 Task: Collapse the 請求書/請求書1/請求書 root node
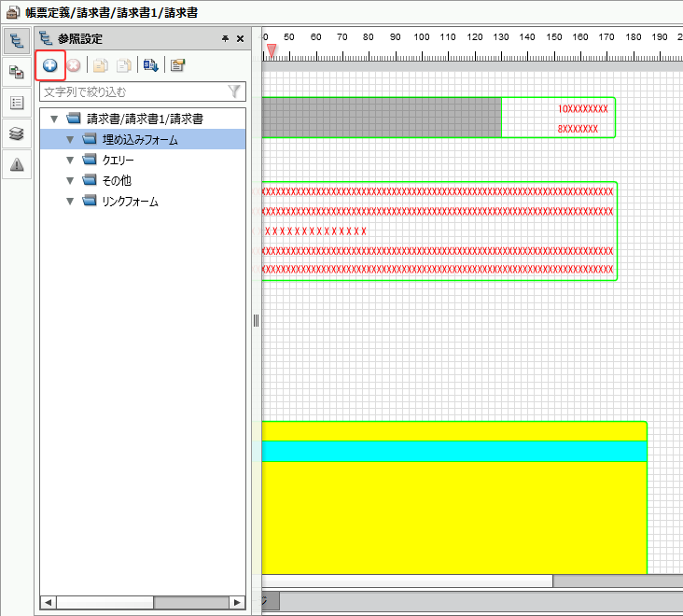pyautogui.click(x=54, y=119)
